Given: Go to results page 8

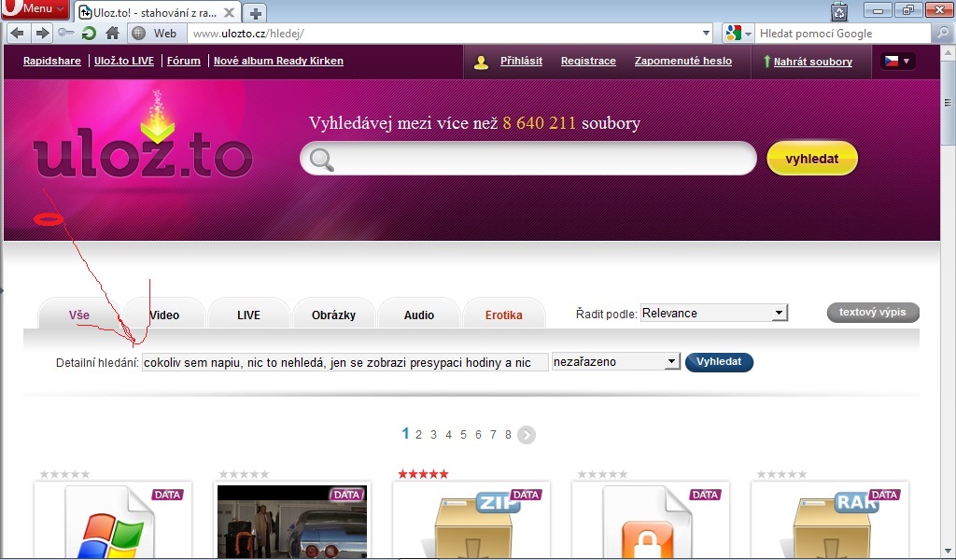Looking at the screenshot, I should tap(508, 435).
